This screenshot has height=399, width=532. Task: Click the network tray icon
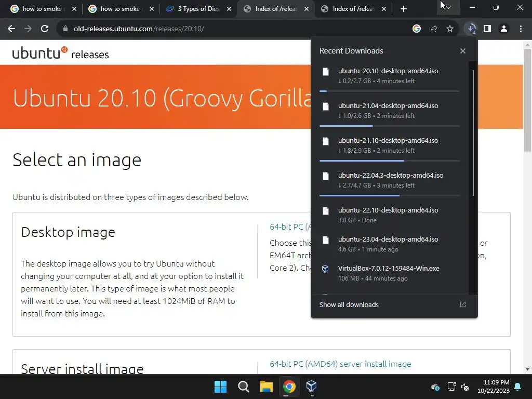click(x=451, y=387)
